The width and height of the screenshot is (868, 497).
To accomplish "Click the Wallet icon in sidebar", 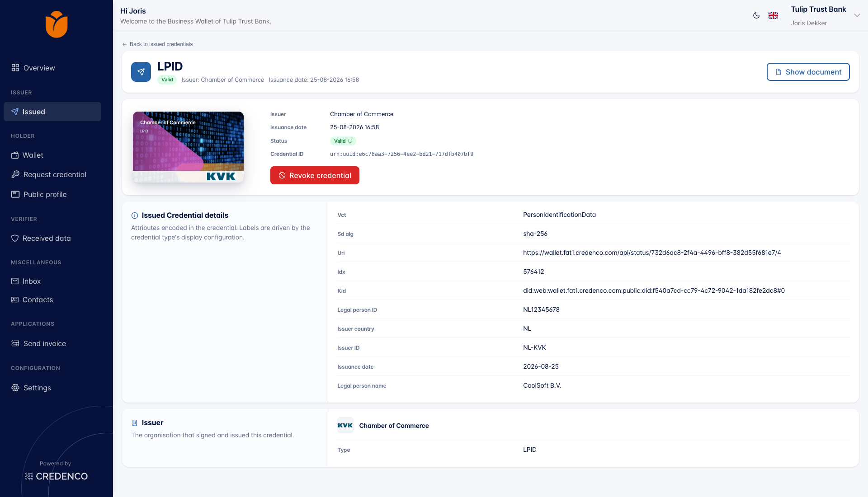I will [15, 155].
